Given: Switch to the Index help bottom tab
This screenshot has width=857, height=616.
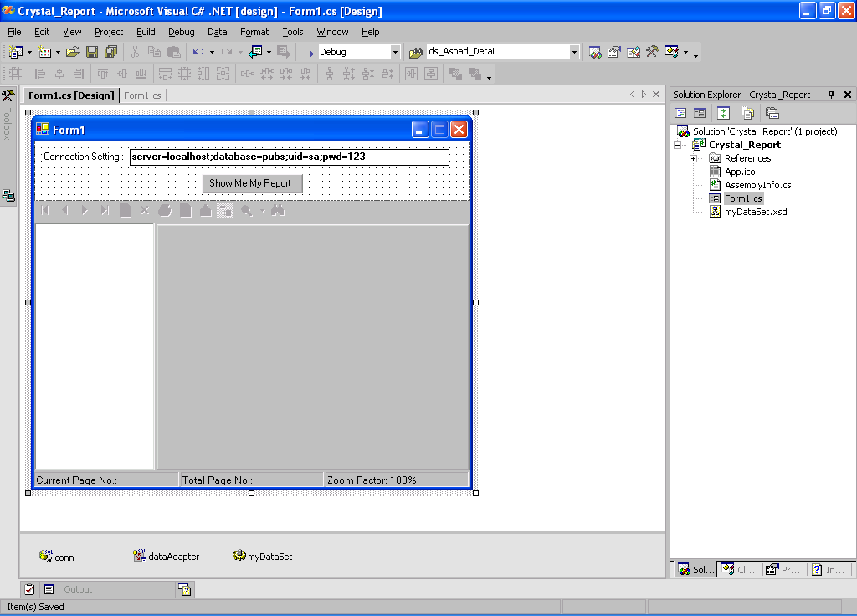Looking at the screenshot, I should [829, 569].
